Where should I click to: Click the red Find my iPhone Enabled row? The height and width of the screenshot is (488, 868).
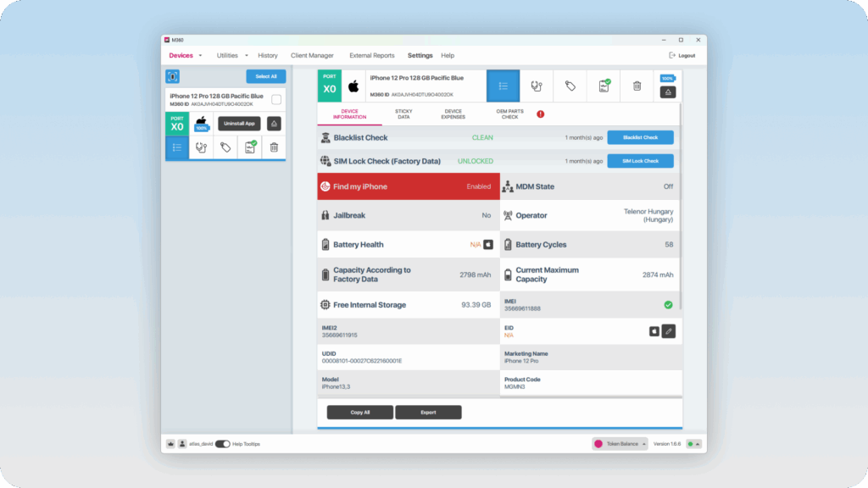tap(409, 186)
